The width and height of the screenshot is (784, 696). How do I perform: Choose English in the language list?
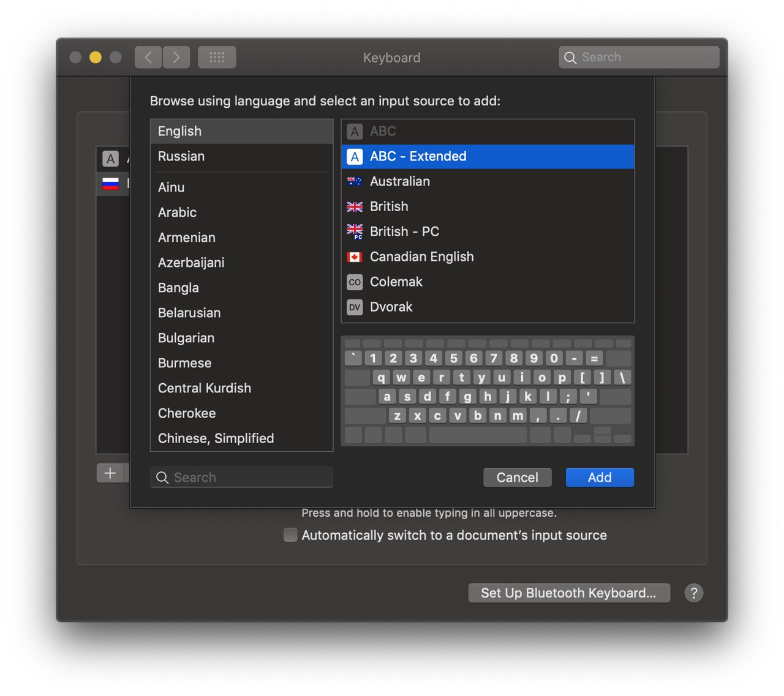pyautogui.click(x=241, y=132)
